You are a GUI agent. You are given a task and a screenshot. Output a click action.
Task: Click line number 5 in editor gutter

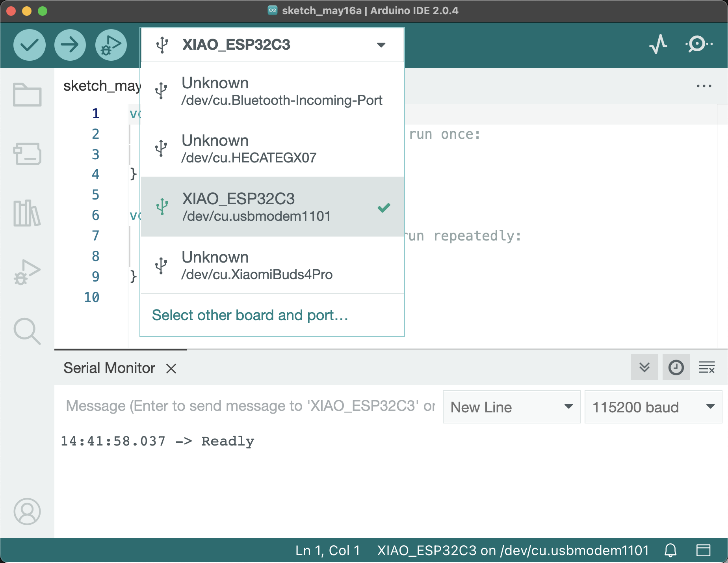[96, 195]
